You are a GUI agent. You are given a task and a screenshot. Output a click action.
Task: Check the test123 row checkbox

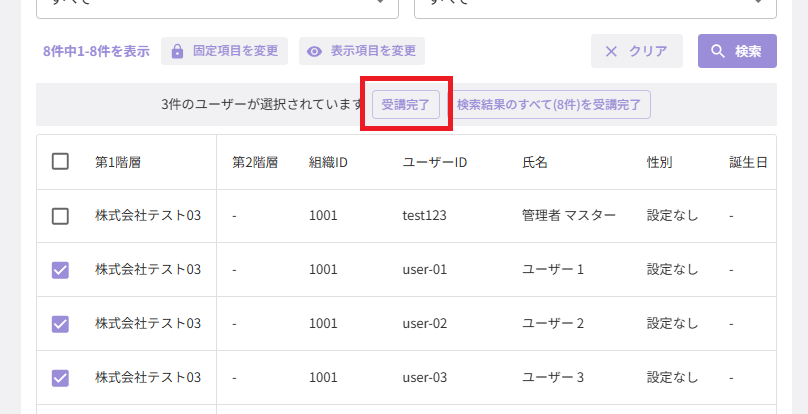coord(60,216)
